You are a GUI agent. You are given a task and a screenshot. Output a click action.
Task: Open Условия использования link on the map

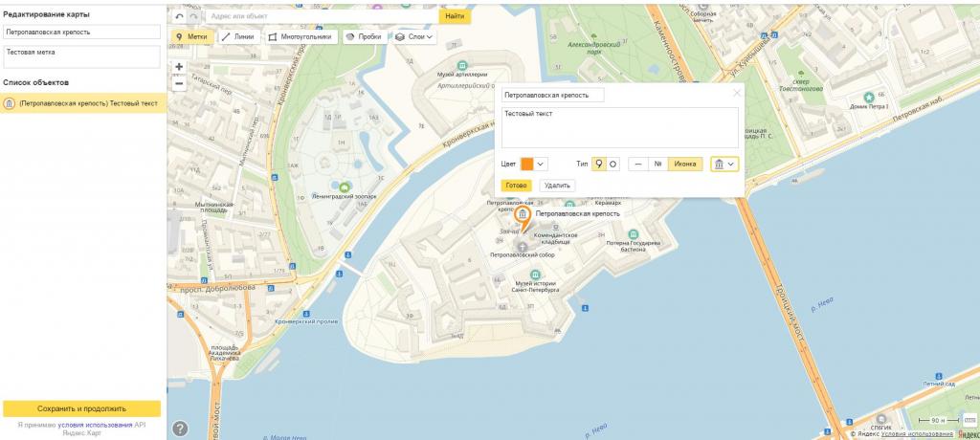pos(917,433)
